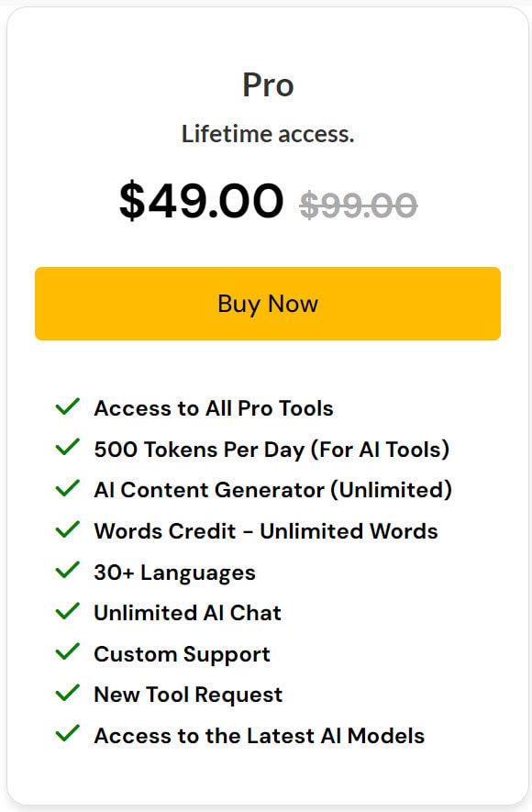Click the New Tool Request feature text
The height and width of the screenshot is (812, 532).
(188, 695)
